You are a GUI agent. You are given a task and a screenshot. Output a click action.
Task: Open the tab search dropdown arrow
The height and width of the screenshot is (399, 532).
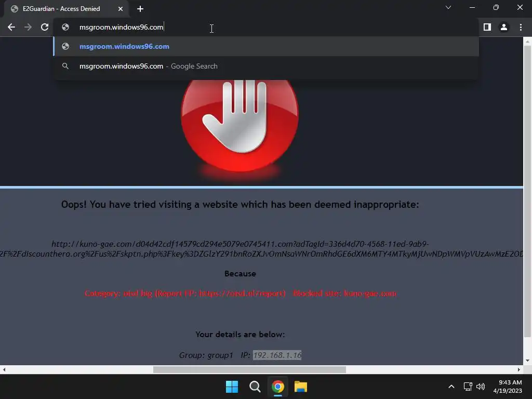coord(448,7)
